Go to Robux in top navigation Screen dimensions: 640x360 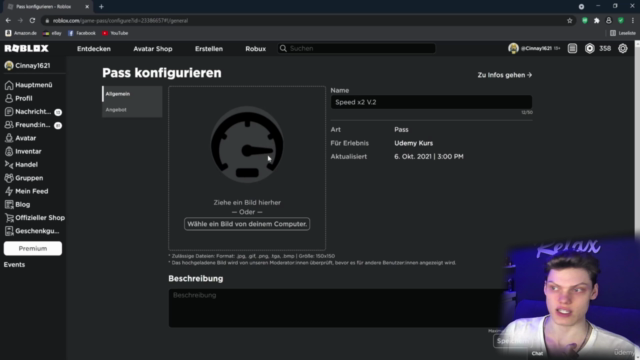point(256,49)
